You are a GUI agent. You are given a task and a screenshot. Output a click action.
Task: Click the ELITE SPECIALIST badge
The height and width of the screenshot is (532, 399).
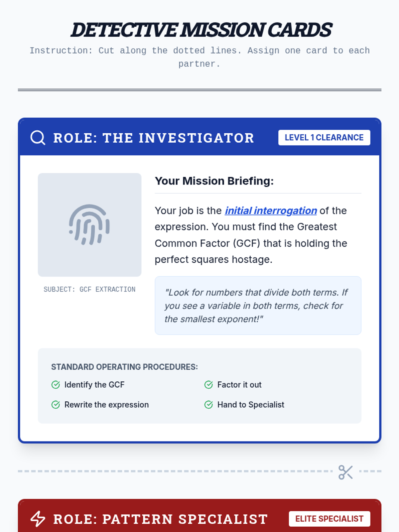[329, 519]
